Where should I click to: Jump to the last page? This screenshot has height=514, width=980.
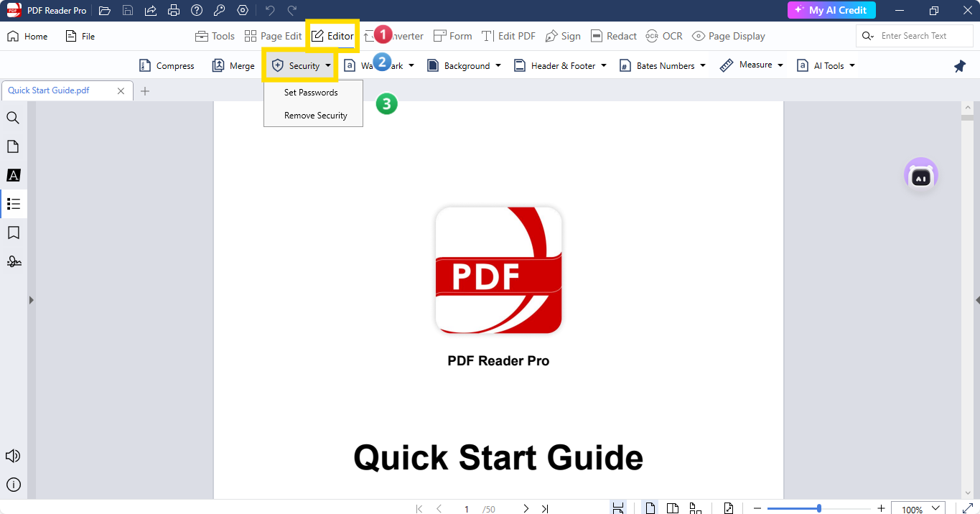(545, 509)
